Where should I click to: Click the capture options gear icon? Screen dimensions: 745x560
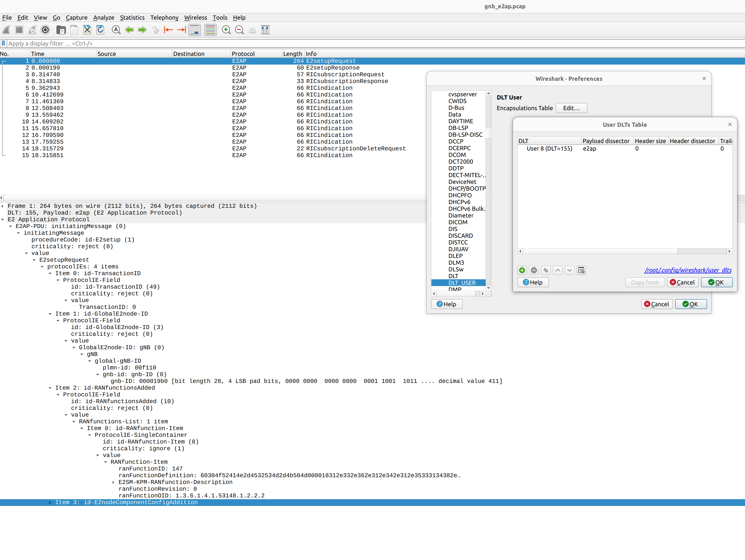coord(46,30)
